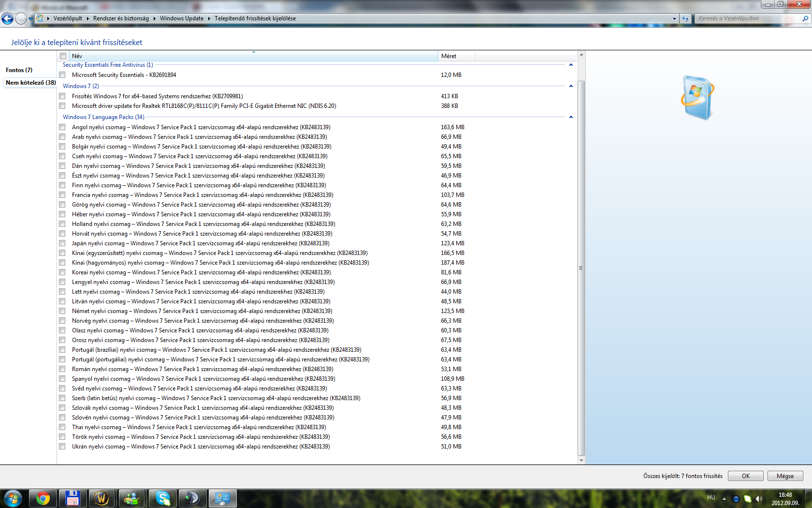Click the Windows 7 Language Packs group label
Viewport: 812px width, 508px height.
pos(103,117)
